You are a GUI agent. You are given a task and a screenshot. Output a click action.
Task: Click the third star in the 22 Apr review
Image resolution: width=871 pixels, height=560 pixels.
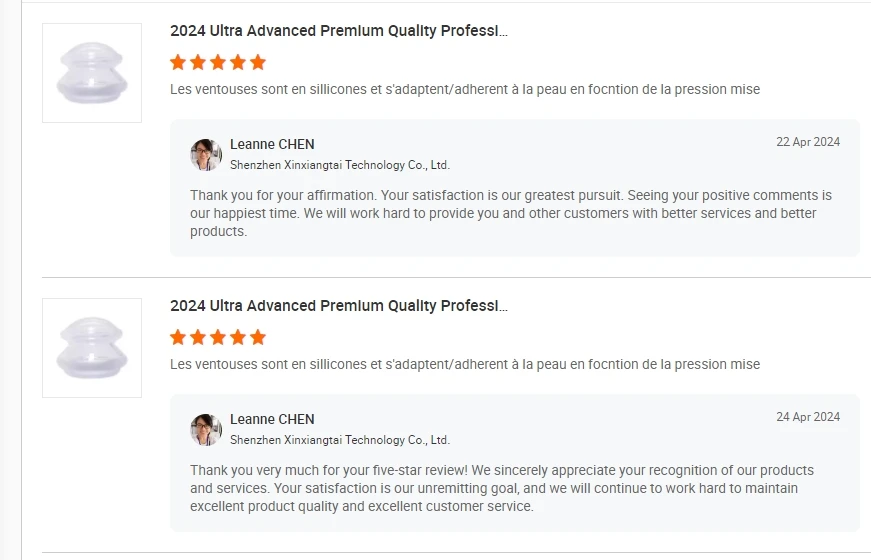pyautogui.click(x=218, y=62)
